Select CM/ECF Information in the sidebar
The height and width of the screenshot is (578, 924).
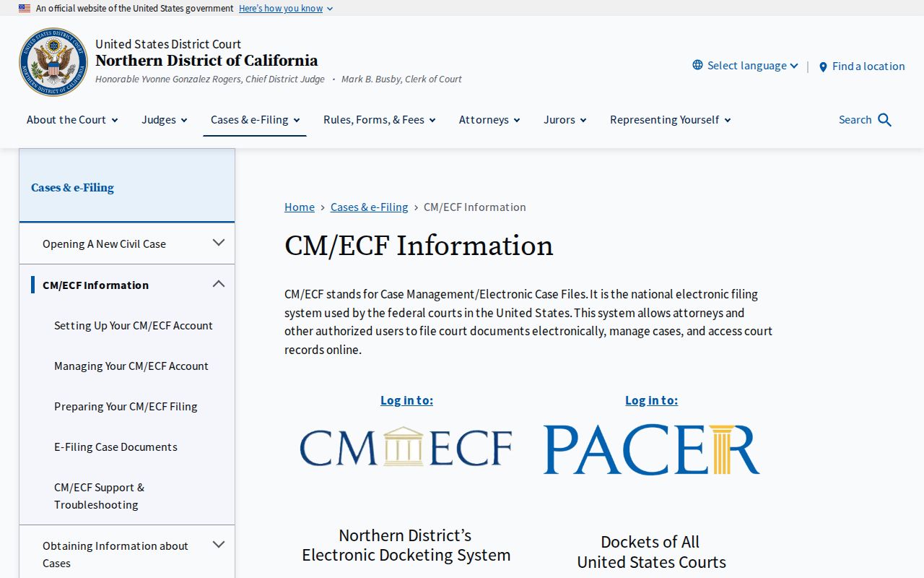(95, 285)
